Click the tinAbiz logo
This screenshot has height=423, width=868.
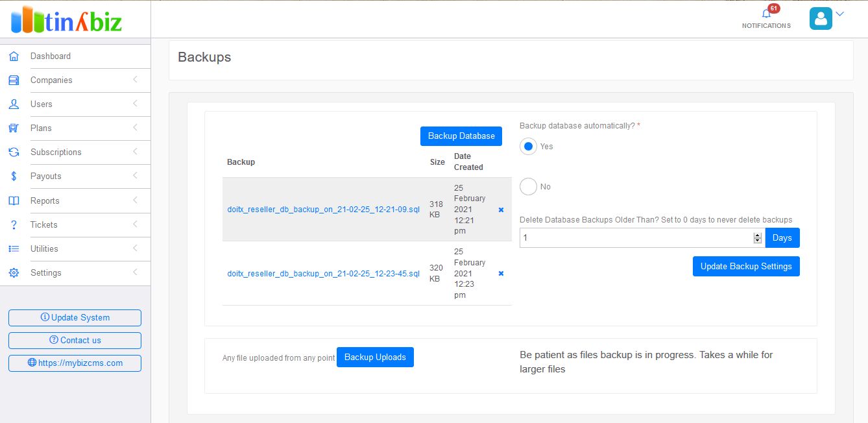tap(66, 19)
